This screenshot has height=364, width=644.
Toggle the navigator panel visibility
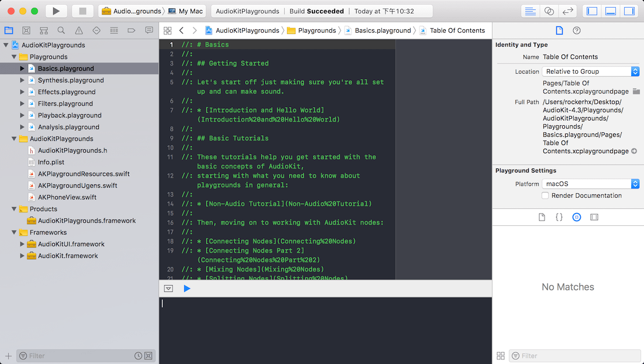(x=592, y=11)
